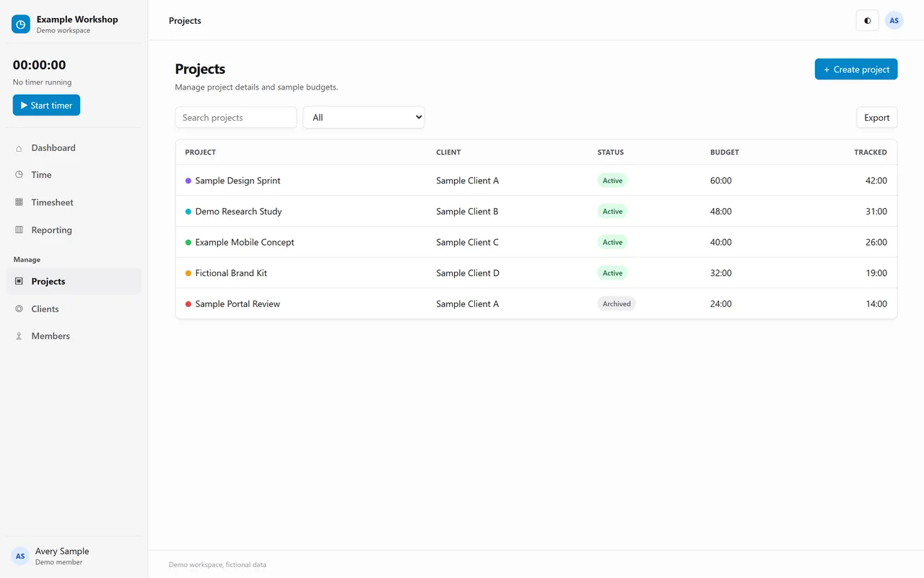Click the Members person icon in the sidebar
The image size is (924, 578).
tap(19, 336)
